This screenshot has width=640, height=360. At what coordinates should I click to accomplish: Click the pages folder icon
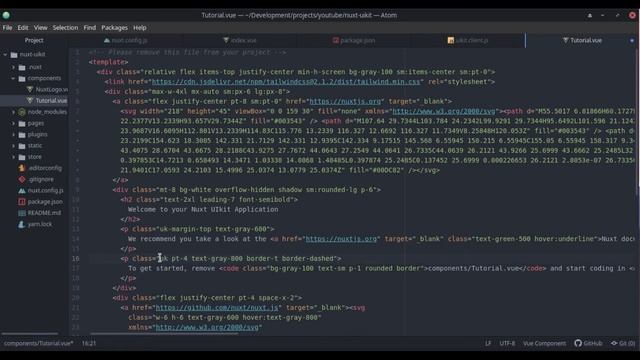coord(22,123)
